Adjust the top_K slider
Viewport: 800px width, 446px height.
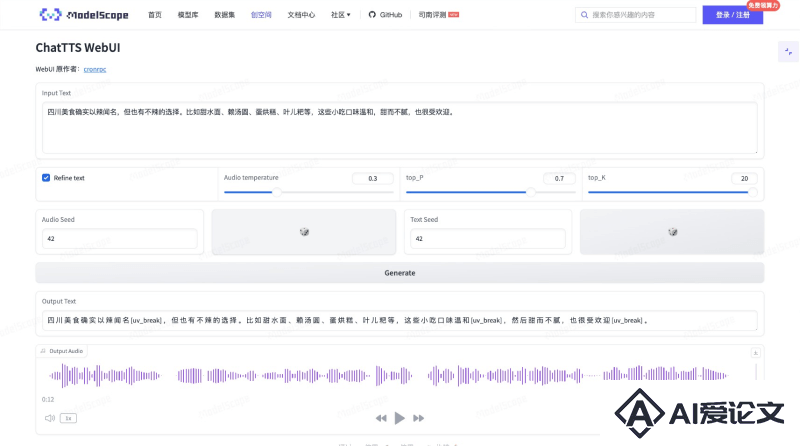pos(672,192)
